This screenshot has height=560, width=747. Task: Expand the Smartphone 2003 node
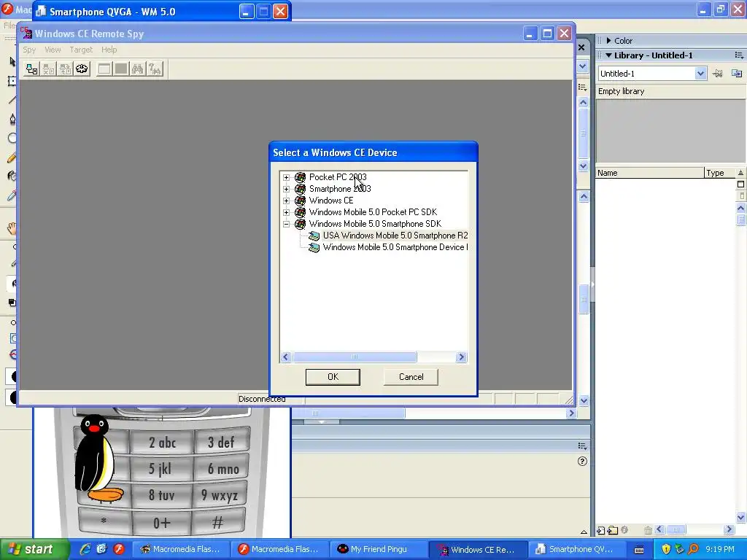[286, 189]
